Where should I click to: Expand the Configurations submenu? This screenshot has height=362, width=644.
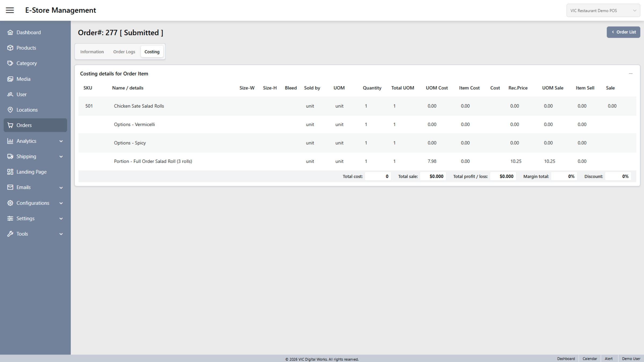61,203
